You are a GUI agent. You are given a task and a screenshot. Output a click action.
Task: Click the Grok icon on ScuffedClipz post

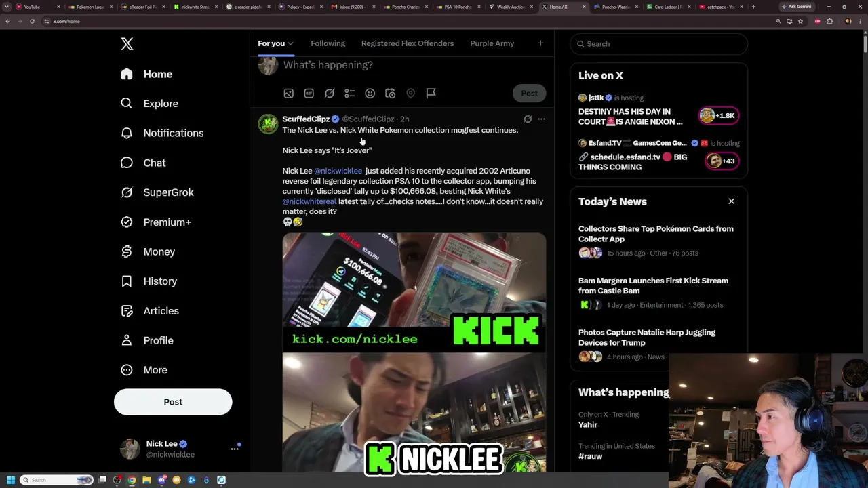[528, 119]
